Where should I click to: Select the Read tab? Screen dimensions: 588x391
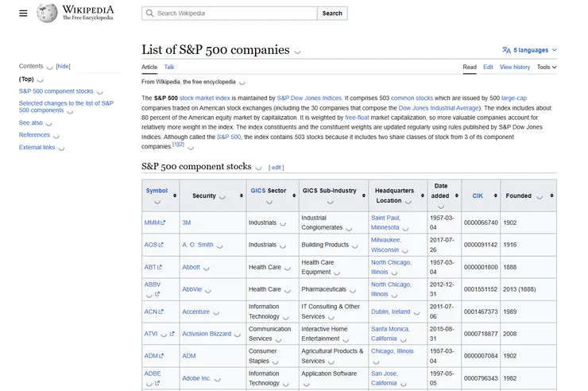point(470,67)
